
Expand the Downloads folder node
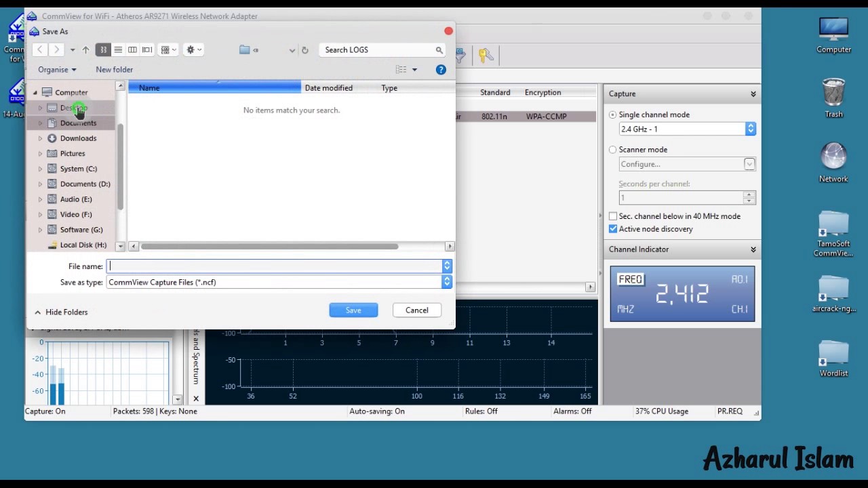(40, 138)
